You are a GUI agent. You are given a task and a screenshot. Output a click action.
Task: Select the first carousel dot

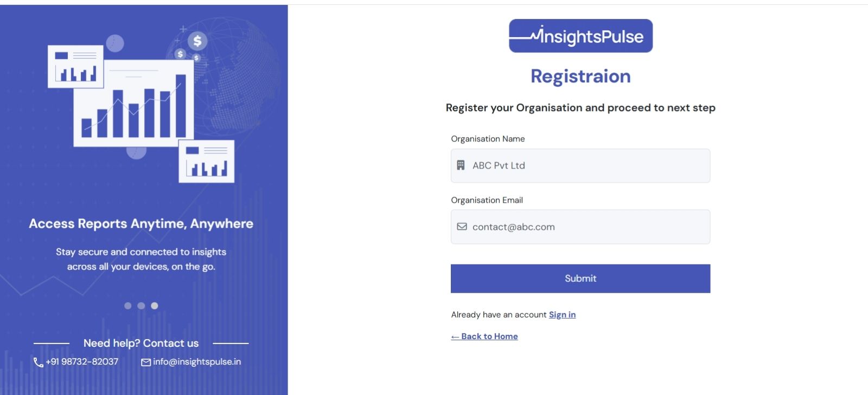(x=128, y=306)
